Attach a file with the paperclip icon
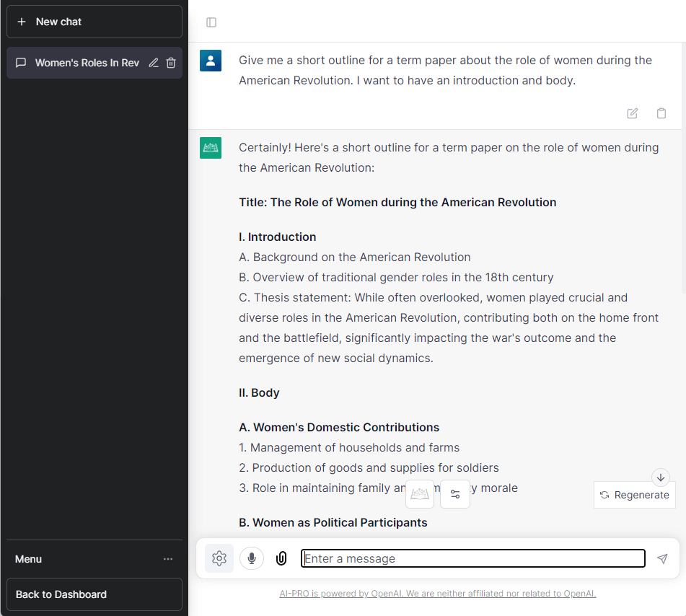The height and width of the screenshot is (616, 686). pyautogui.click(x=281, y=558)
